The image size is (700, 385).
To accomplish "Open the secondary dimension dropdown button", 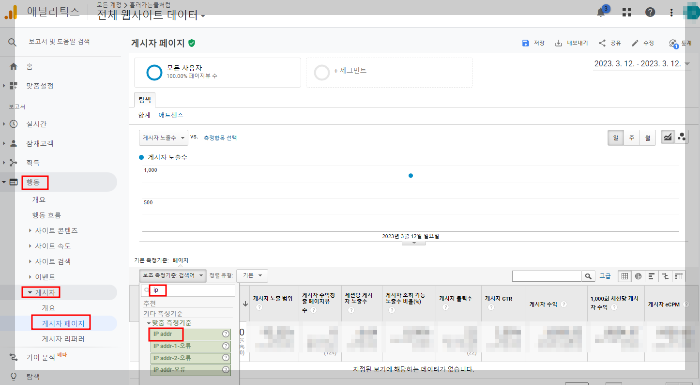I will tap(172, 276).
